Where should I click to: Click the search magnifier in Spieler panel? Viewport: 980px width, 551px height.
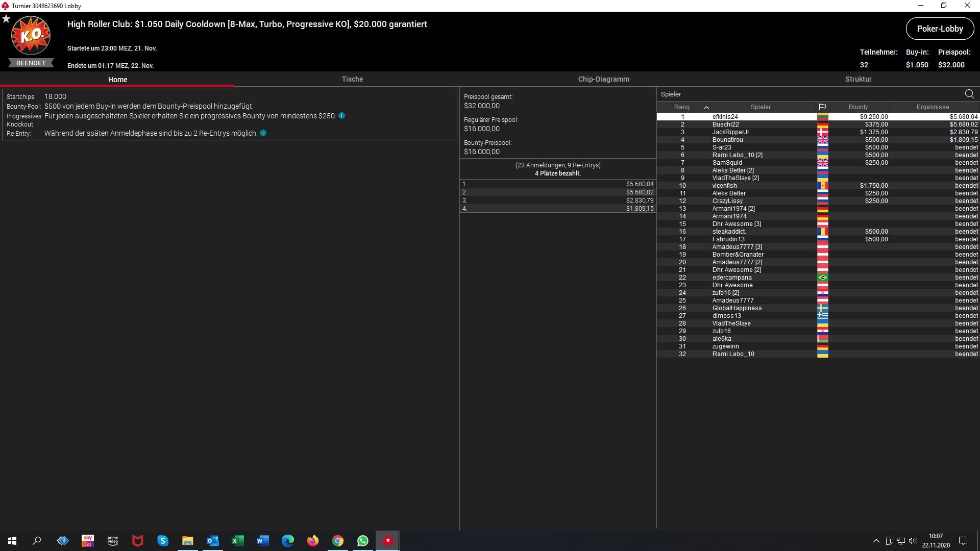coord(969,94)
